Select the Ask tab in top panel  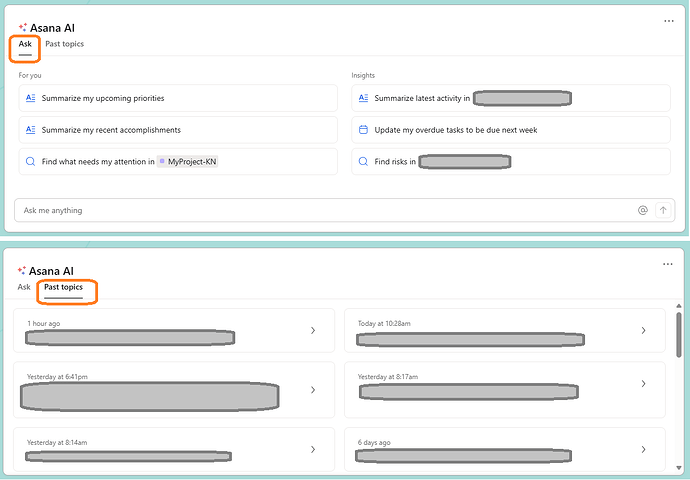(25, 44)
